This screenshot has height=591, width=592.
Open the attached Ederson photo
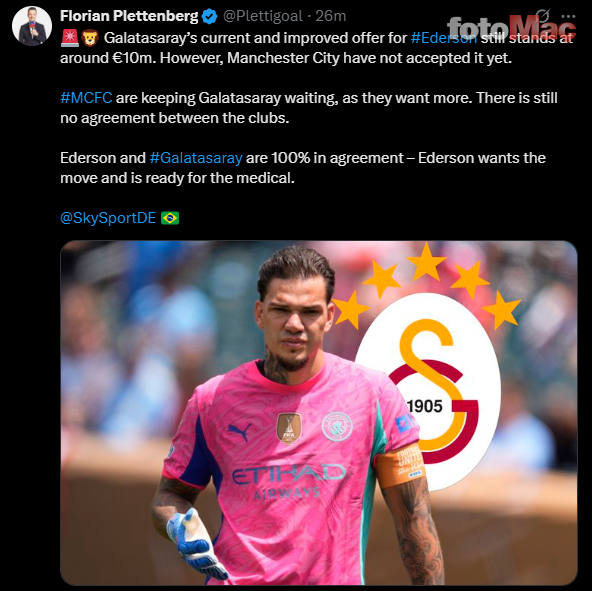[x=319, y=413]
